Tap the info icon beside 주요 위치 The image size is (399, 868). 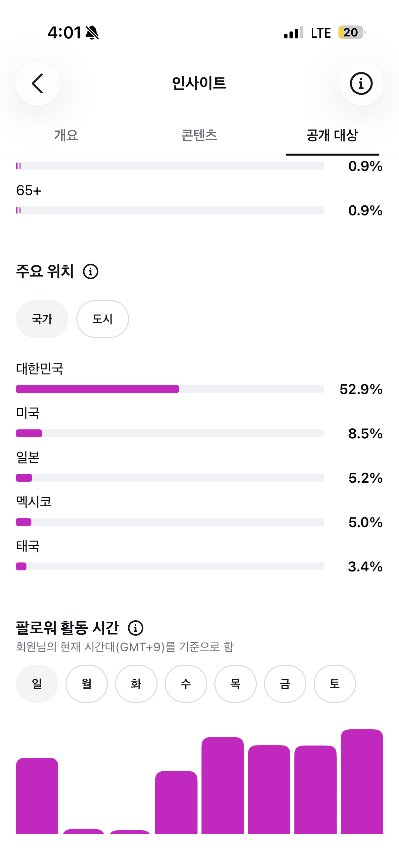point(91,271)
